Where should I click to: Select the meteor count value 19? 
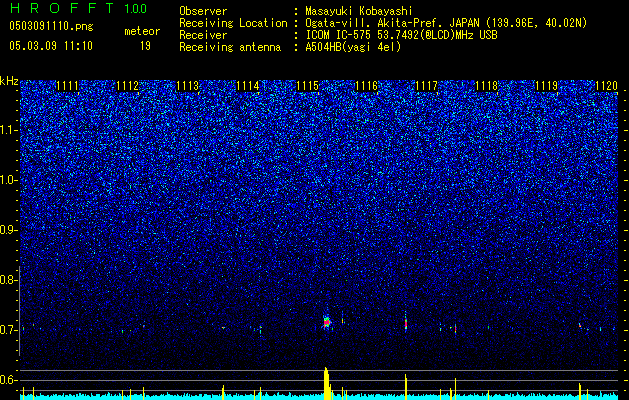pyautogui.click(x=145, y=46)
